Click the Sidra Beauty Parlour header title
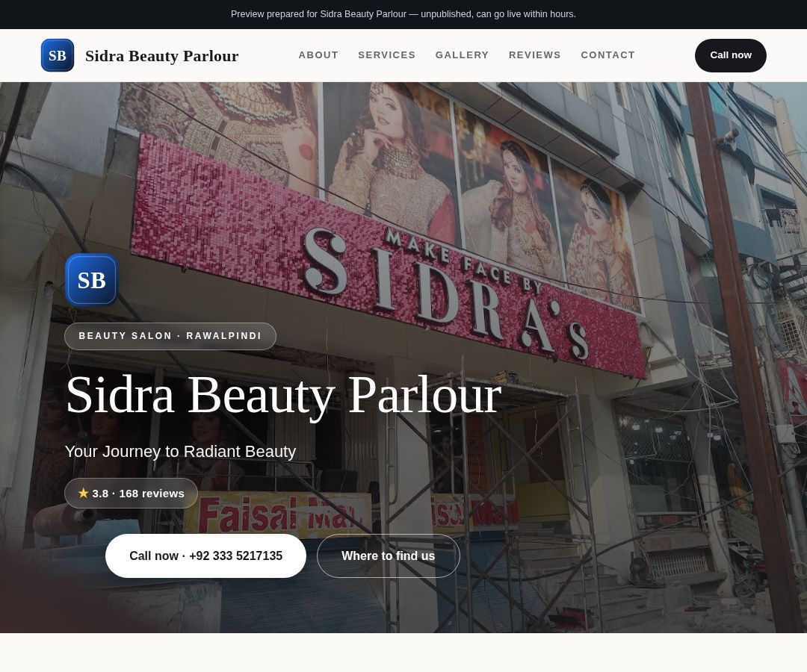The height and width of the screenshot is (672, 807). (x=161, y=55)
